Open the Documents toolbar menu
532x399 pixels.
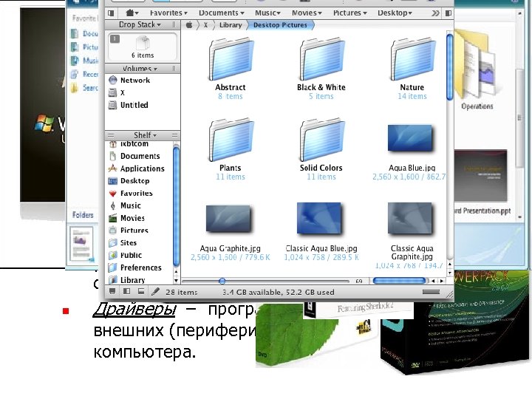point(222,13)
